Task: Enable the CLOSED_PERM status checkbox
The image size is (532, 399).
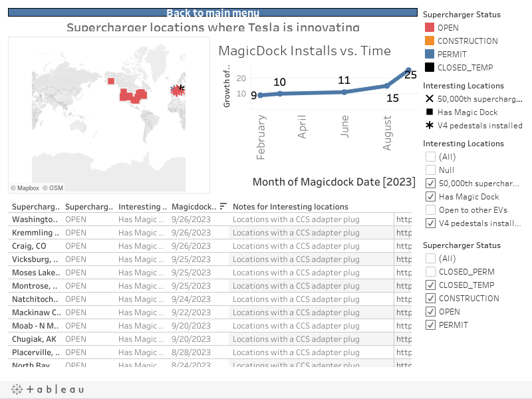Action: [x=430, y=272]
